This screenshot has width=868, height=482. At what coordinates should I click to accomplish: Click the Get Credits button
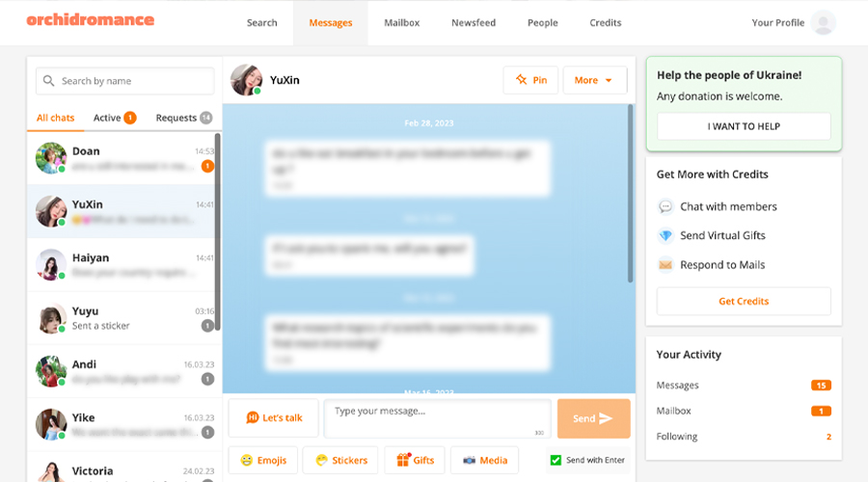pyautogui.click(x=744, y=301)
